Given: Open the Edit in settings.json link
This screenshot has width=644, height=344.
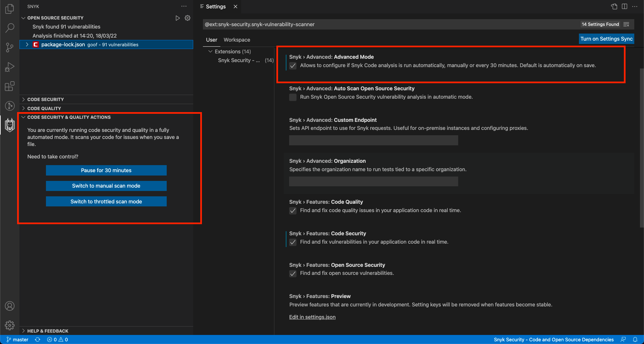Looking at the screenshot, I should click(x=312, y=317).
